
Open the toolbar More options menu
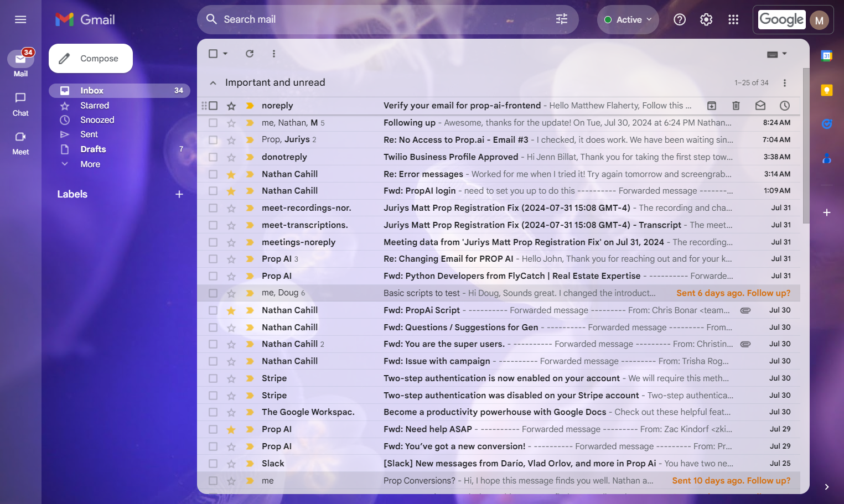(274, 54)
